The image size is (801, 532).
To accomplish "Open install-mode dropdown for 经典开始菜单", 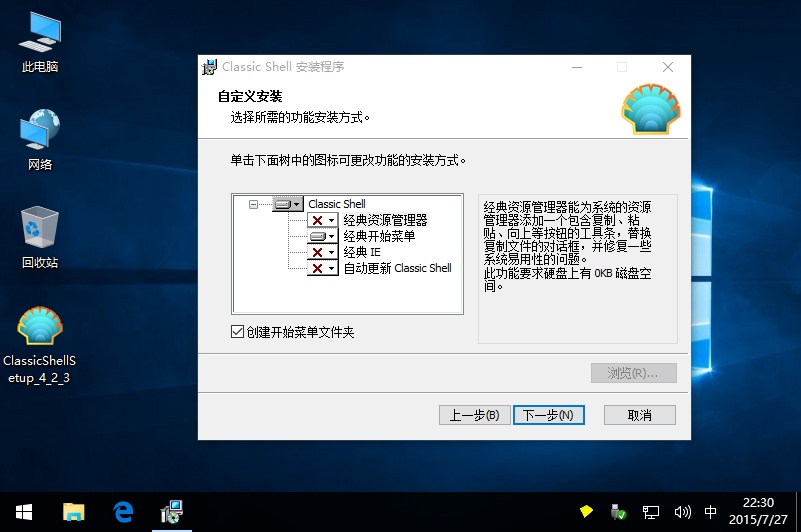I will (x=322, y=236).
